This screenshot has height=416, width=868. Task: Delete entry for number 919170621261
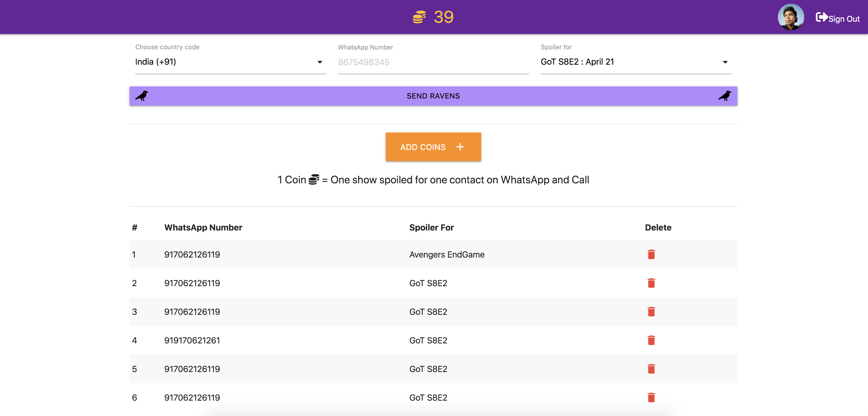(x=651, y=340)
